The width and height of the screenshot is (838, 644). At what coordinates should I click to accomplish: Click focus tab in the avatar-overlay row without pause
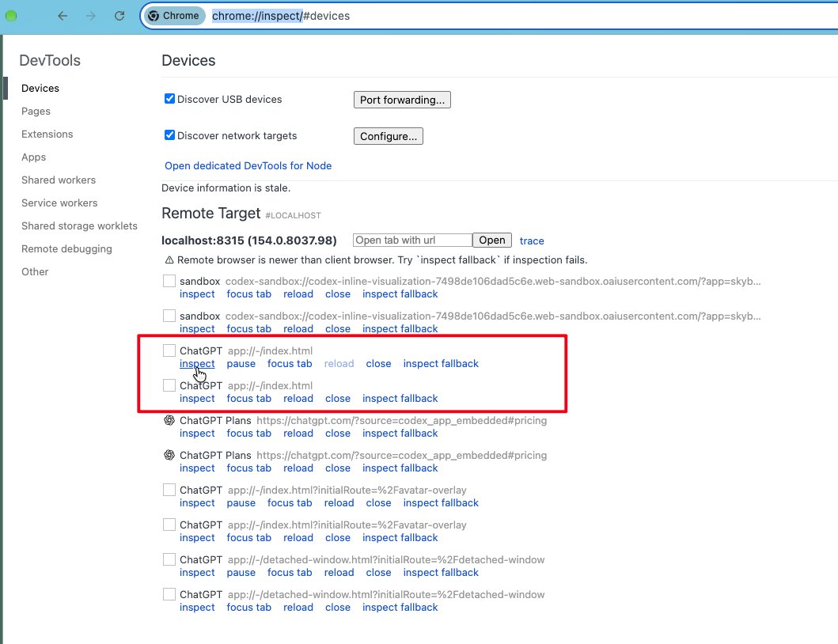tap(249, 538)
